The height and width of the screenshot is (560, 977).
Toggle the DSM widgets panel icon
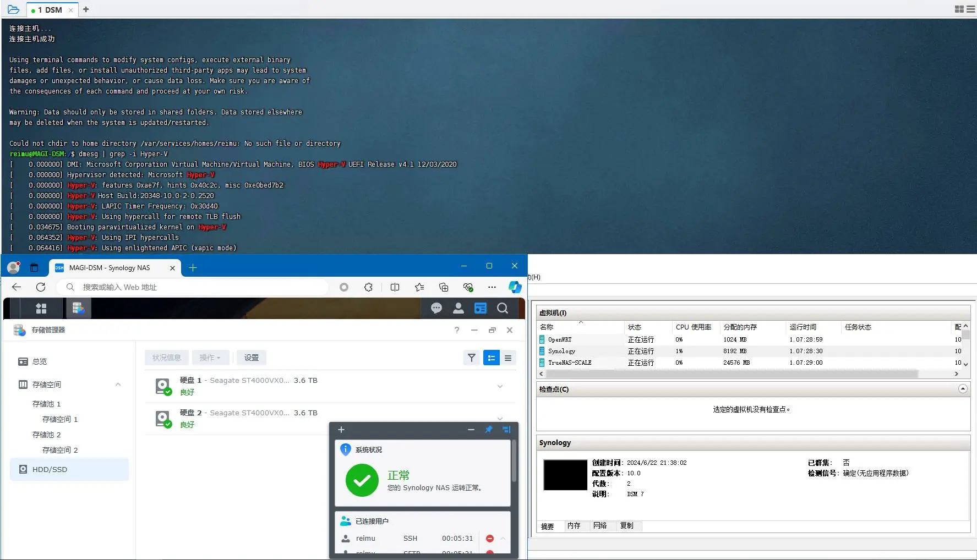(481, 308)
